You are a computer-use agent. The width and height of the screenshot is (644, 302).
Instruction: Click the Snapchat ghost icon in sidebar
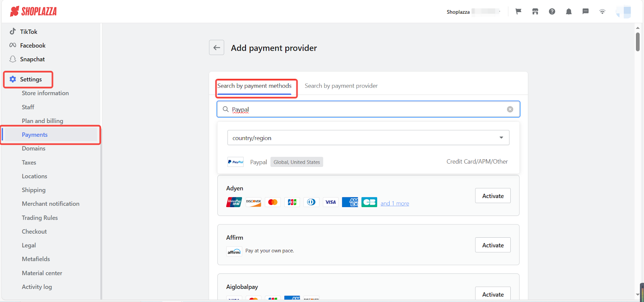[x=13, y=59]
